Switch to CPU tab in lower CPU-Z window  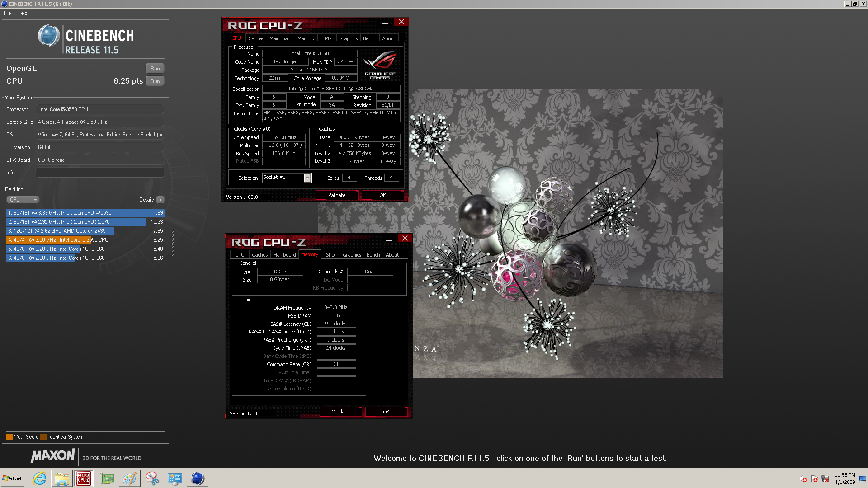click(x=240, y=255)
